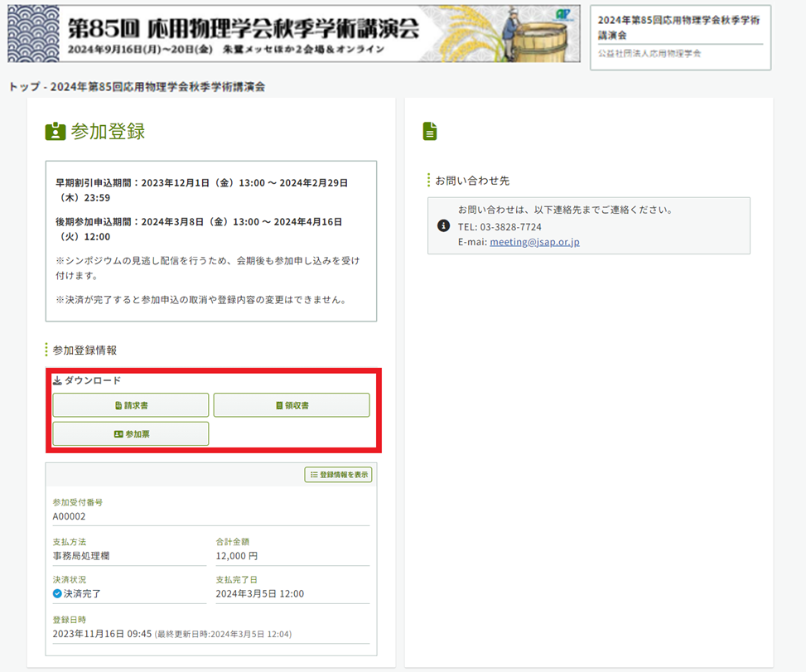Viewport: 806px width, 672px height.
Task: Open the conference title box at top right
Action: point(680,36)
